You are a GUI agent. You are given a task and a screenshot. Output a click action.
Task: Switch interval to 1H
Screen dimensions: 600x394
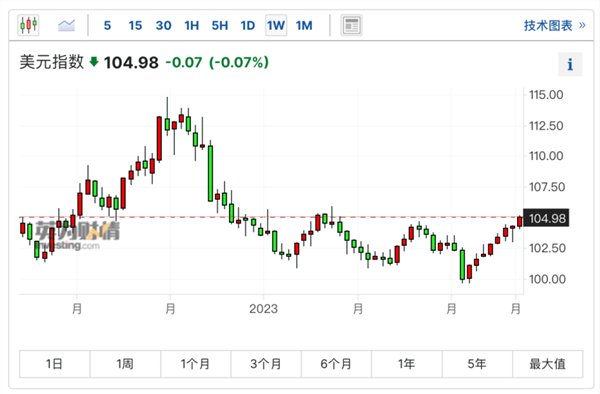(191, 25)
